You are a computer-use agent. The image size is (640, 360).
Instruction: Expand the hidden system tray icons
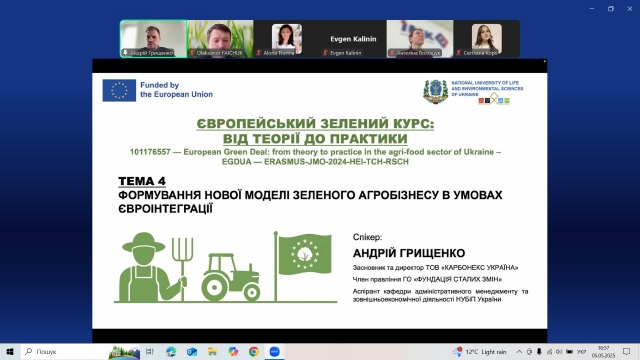pos(519,351)
